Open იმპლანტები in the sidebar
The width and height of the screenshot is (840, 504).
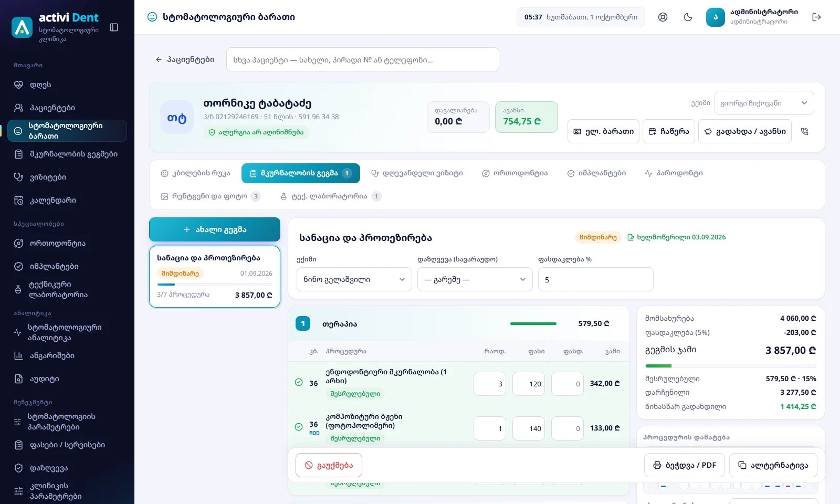tap(67, 266)
